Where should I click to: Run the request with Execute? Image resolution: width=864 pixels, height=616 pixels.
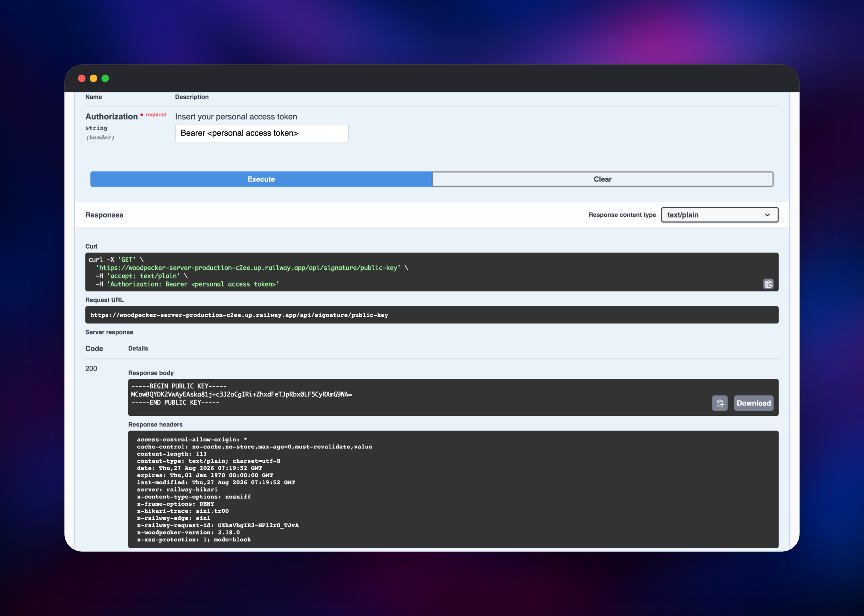(x=261, y=179)
